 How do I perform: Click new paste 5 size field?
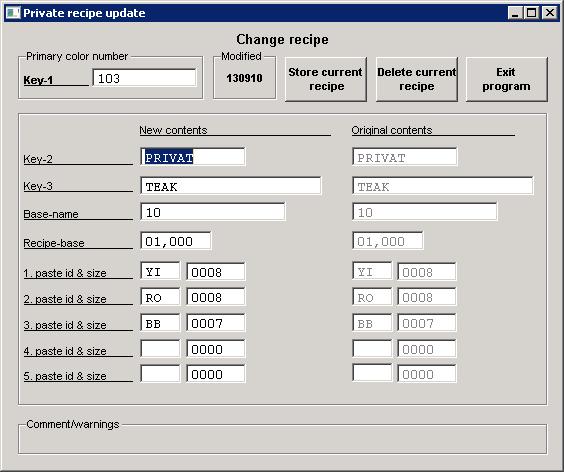tap(216, 374)
